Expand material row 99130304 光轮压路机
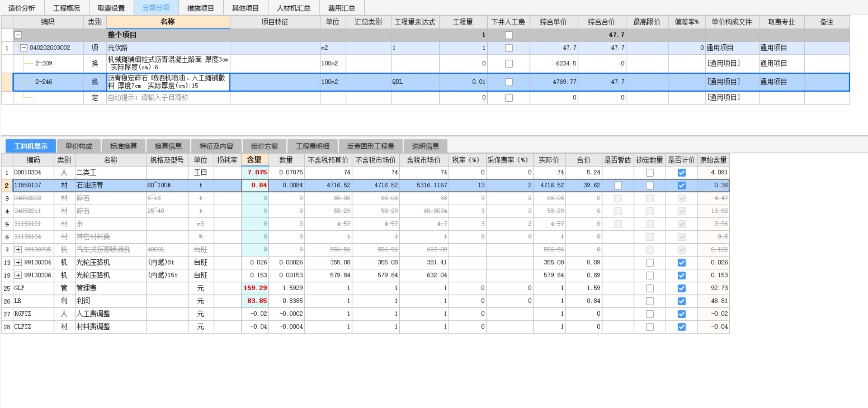Screen dimensions: 868x408 (18, 262)
